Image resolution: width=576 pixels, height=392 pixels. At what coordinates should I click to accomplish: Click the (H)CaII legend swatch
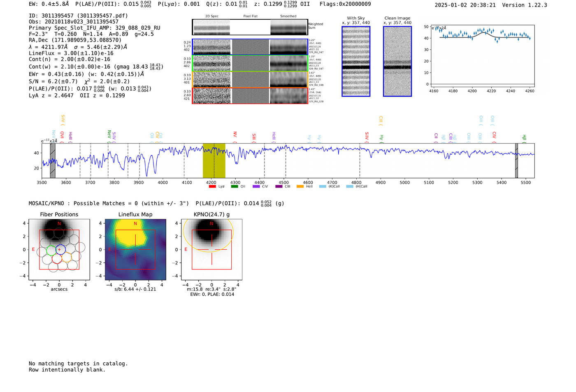(x=350, y=186)
